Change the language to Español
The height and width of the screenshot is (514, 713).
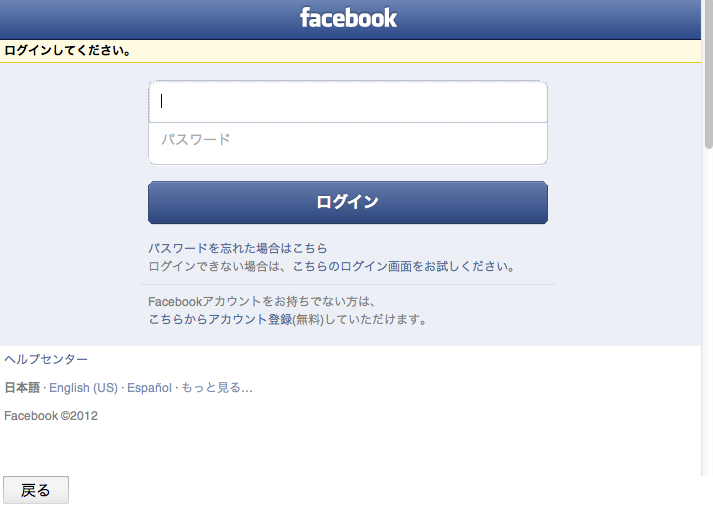pos(149,388)
